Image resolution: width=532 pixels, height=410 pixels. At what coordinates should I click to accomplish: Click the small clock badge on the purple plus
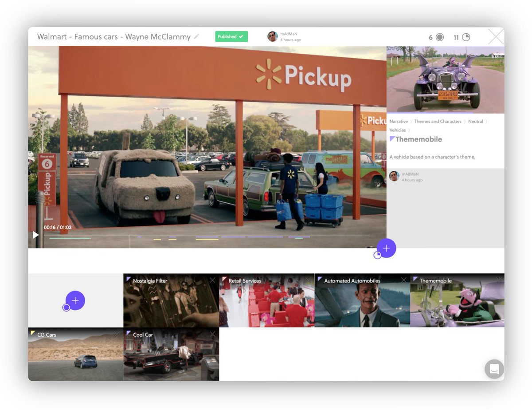(378, 255)
